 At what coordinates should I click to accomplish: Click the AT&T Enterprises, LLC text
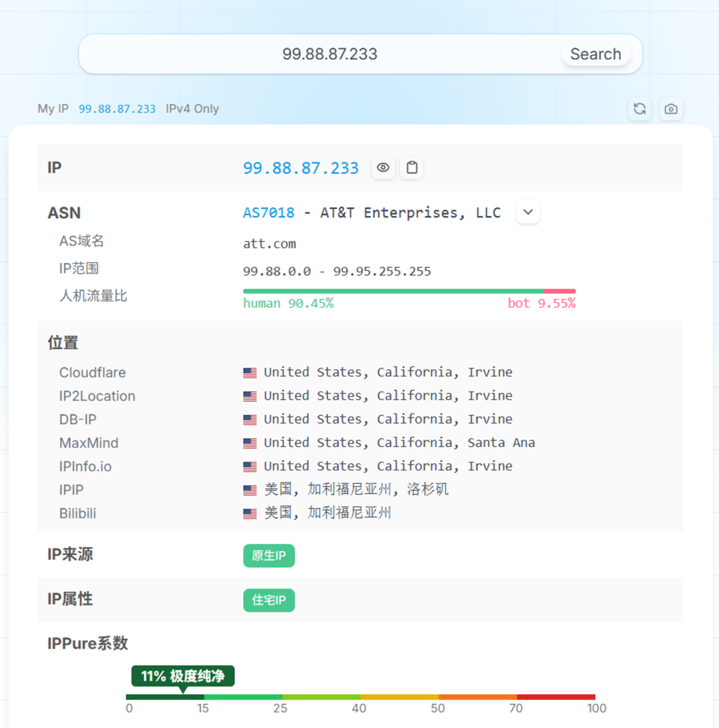(410, 212)
